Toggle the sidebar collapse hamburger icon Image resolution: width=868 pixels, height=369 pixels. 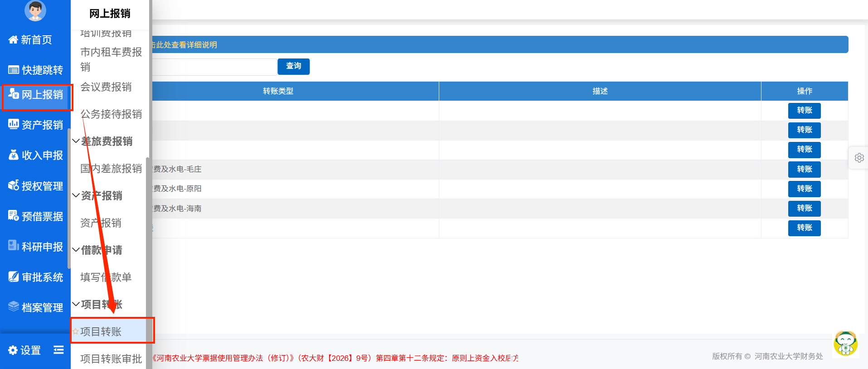click(58, 350)
